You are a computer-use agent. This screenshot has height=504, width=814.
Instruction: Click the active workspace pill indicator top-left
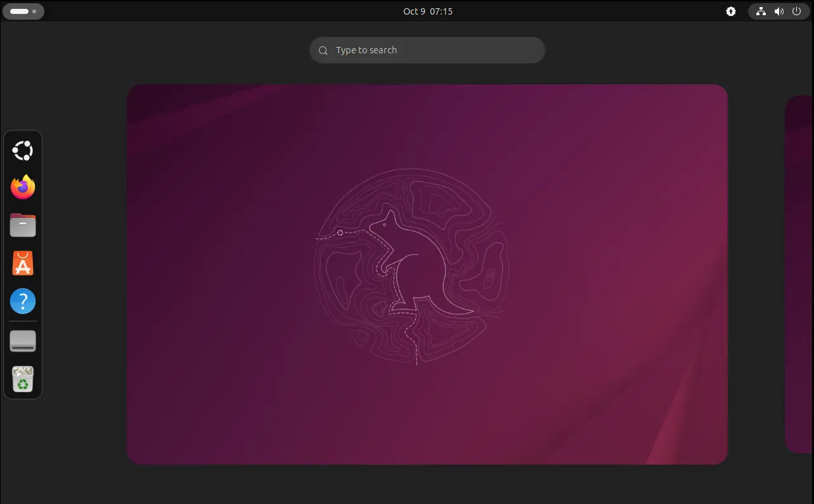click(x=20, y=11)
